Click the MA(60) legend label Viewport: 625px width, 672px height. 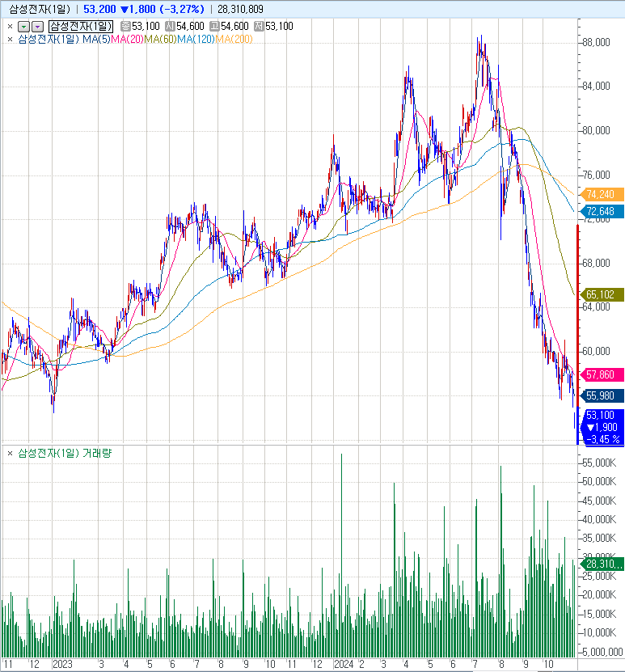click(x=160, y=39)
